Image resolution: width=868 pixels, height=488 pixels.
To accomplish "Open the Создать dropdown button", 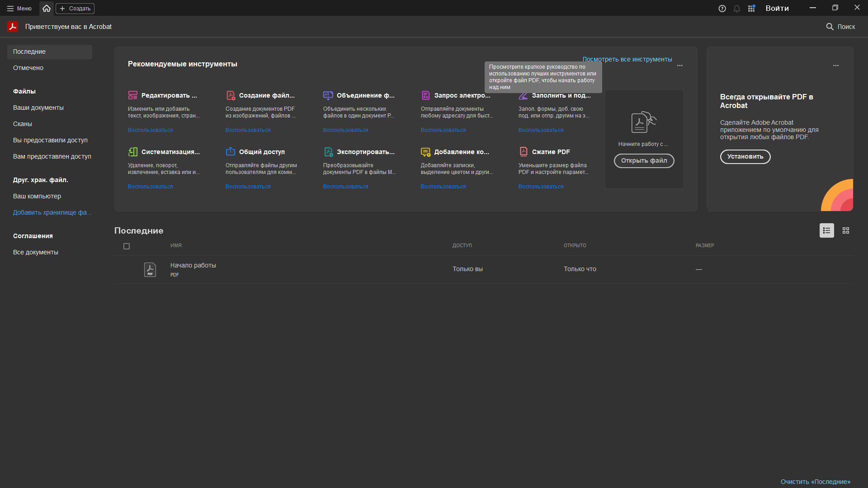I will click(x=75, y=9).
